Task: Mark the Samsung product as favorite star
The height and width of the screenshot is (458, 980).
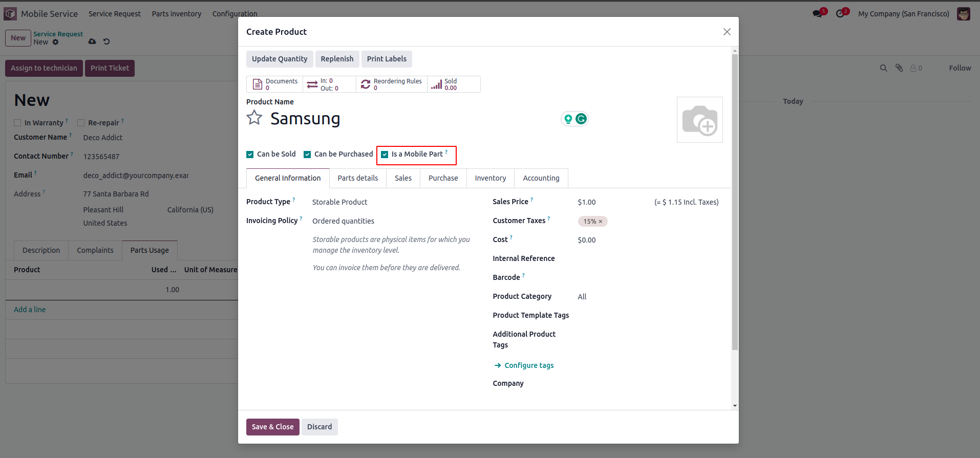Action: [x=254, y=118]
